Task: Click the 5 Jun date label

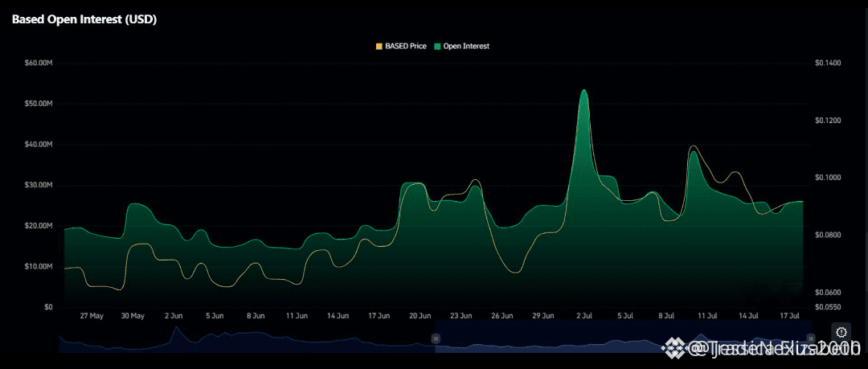Action: [x=215, y=317]
